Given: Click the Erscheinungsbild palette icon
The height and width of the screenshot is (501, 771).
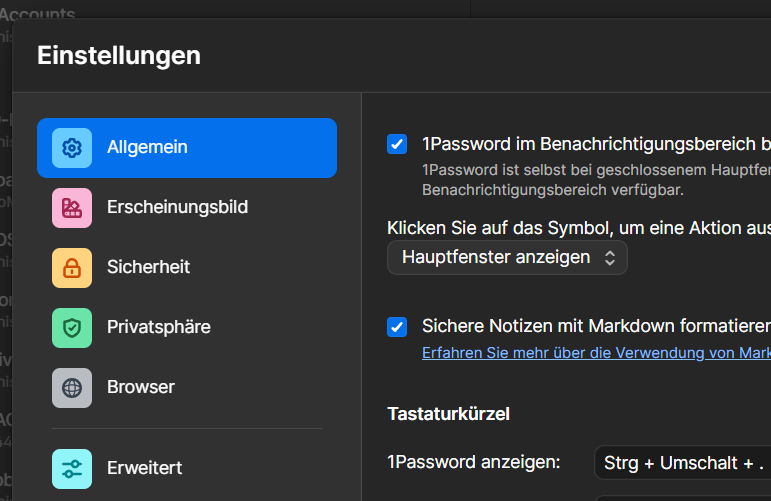Looking at the screenshot, I should (x=72, y=208).
